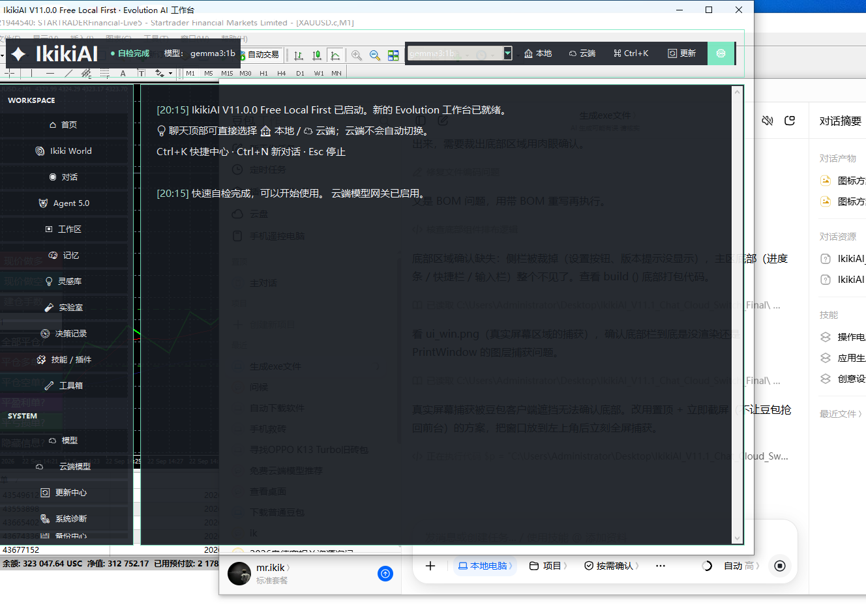Image resolution: width=866 pixels, height=616 pixels.
Task: Open the 创意设 skill entry
Action: coord(843,379)
